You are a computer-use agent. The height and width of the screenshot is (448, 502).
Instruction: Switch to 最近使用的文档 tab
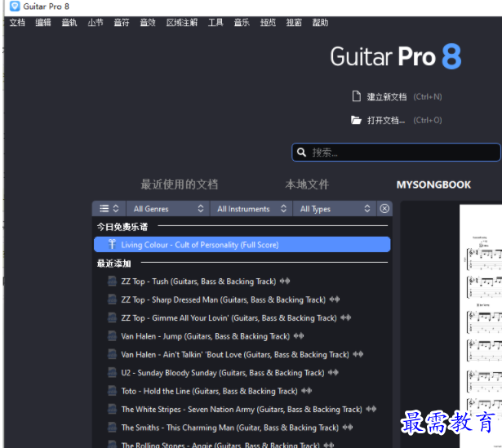click(x=180, y=184)
